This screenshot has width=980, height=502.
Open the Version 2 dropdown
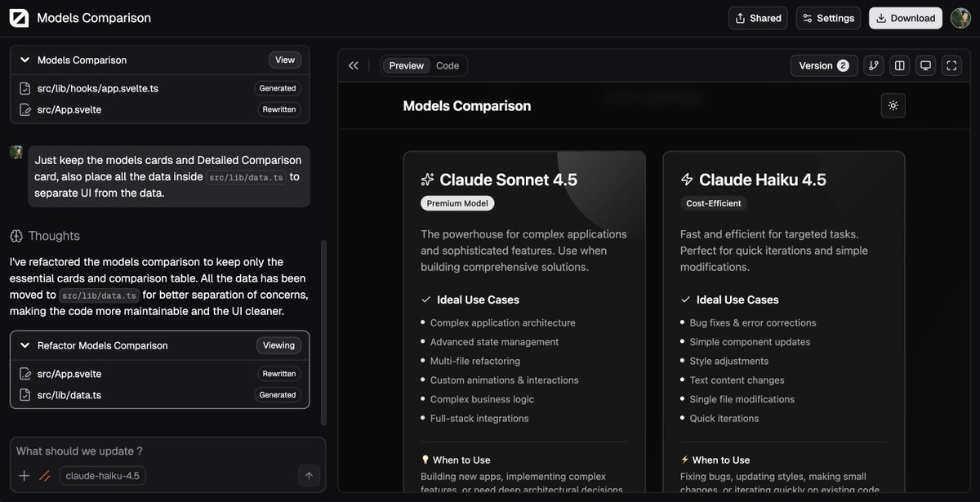(824, 65)
